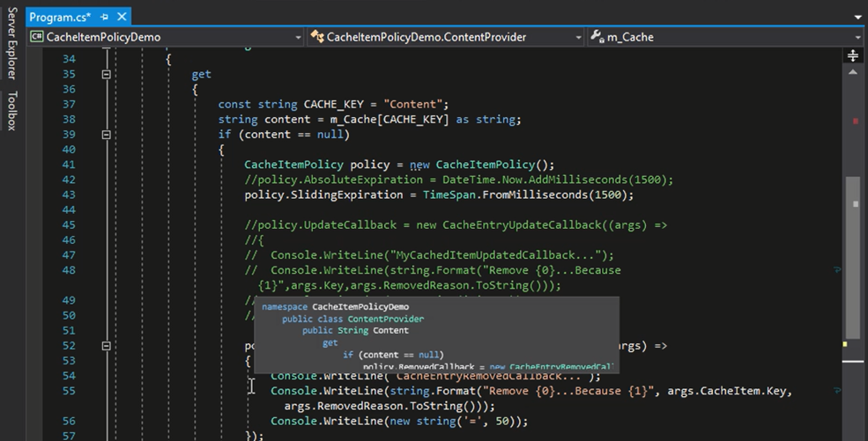Open the Toolbox side panel
Screen dimensions: 868x441
(x=11, y=111)
